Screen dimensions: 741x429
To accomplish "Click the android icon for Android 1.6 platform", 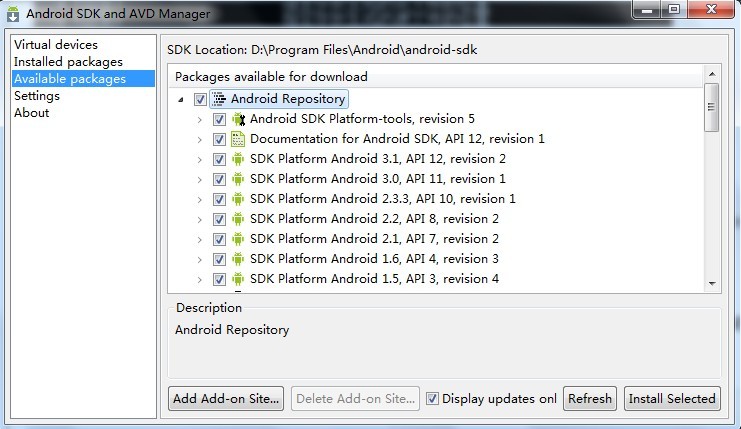I will (x=238, y=259).
